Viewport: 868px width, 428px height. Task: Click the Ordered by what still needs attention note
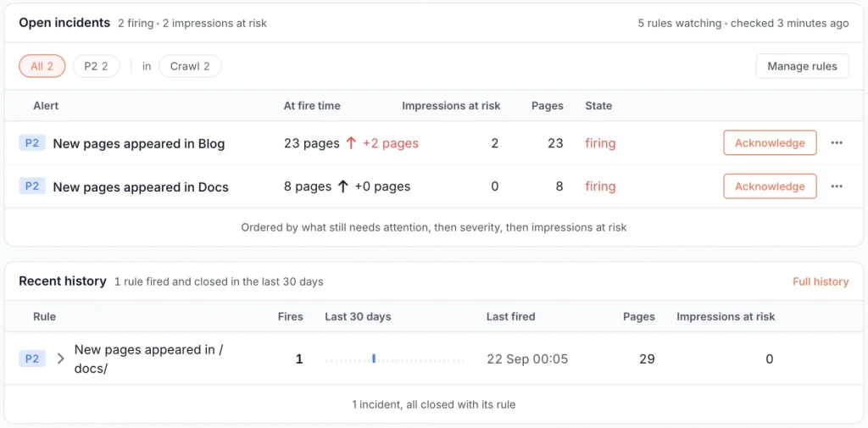pyautogui.click(x=433, y=227)
